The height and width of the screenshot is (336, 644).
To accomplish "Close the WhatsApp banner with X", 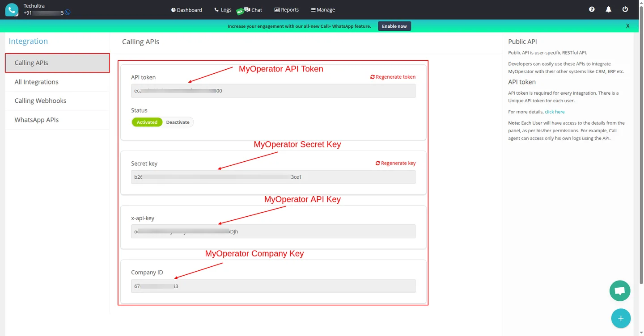I will coord(628,26).
